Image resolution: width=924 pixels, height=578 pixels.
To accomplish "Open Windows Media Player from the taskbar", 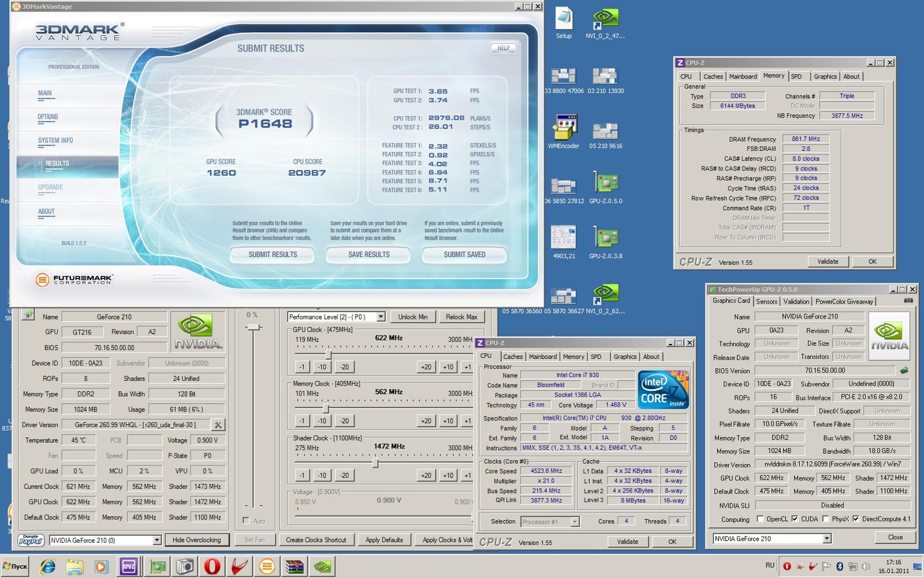I will pos(101,566).
